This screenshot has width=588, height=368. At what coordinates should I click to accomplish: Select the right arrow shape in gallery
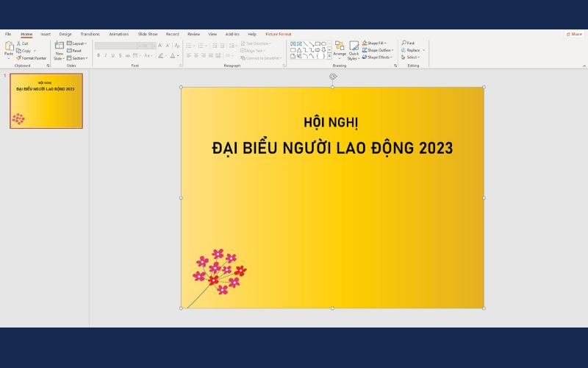click(x=318, y=50)
